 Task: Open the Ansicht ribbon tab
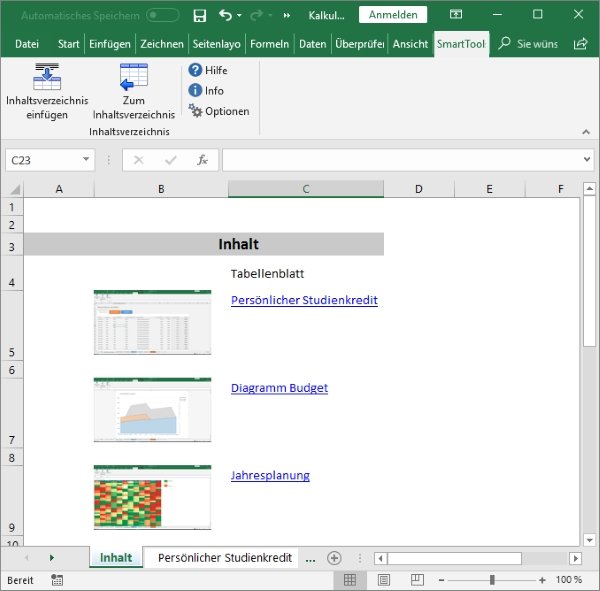(x=410, y=44)
